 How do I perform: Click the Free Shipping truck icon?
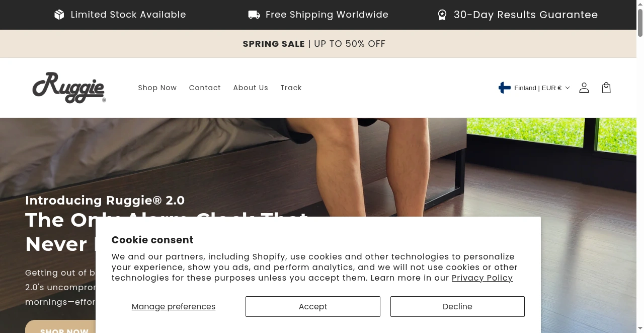pos(254,15)
